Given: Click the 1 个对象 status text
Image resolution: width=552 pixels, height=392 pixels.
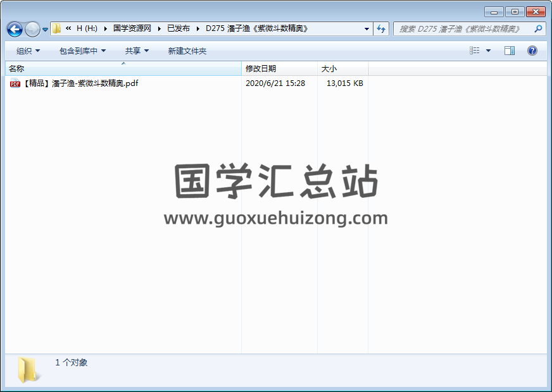Looking at the screenshot, I should click(x=72, y=362).
